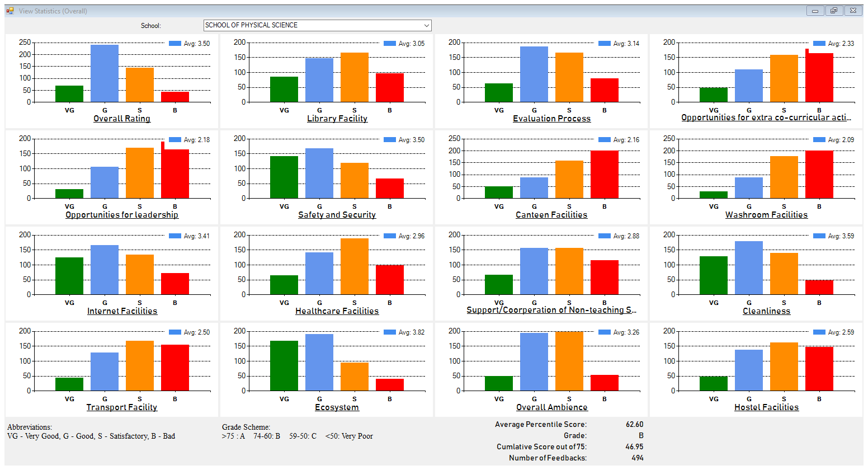Open the School dropdown list
The image size is (868, 470).
(426, 26)
